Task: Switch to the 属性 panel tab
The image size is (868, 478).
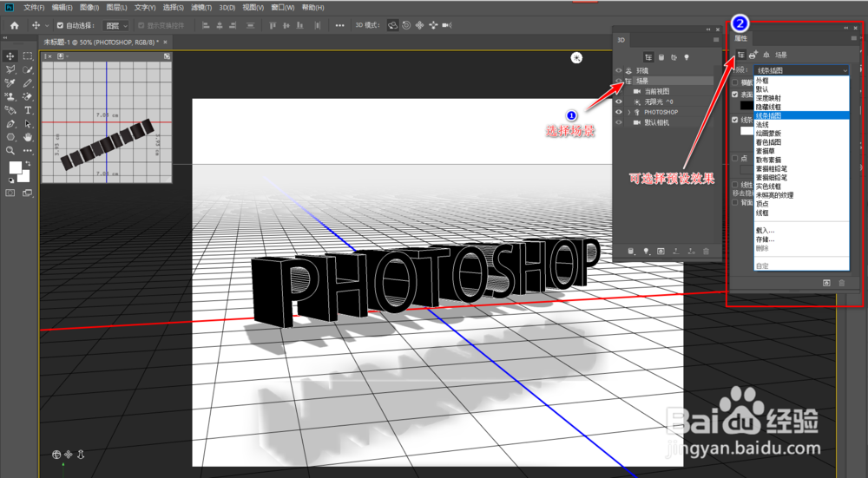Action: click(x=740, y=38)
